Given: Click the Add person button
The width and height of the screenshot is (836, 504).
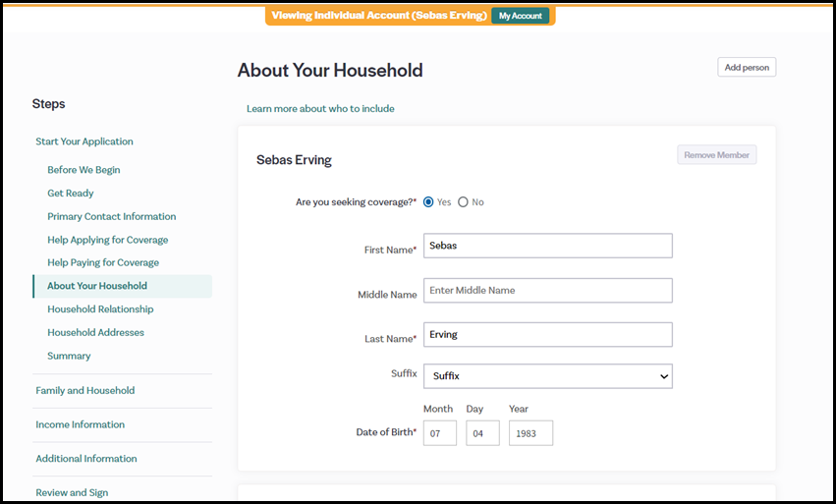Looking at the screenshot, I should (746, 68).
